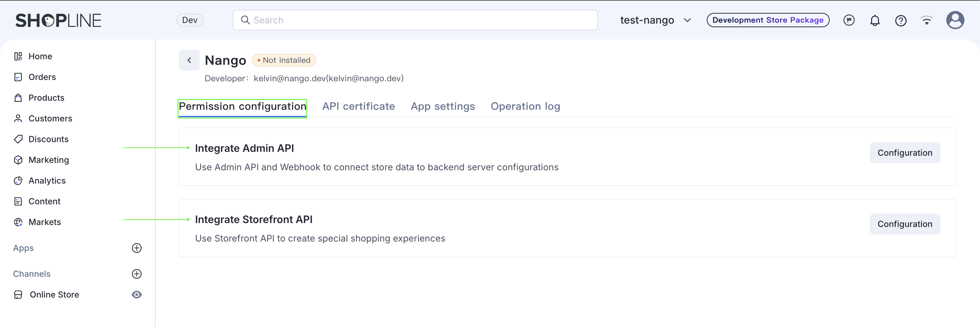Click Configuration for Integrate Admin API
Viewport: 980px width, 327px height.
pyautogui.click(x=905, y=153)
